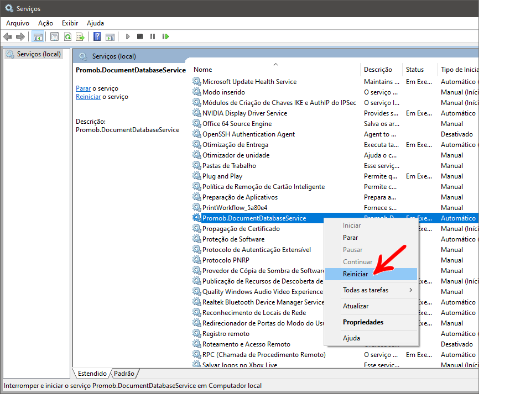Choose Parar in the context menu
This screenshot has height=420, width=510.
pos(371,238)
